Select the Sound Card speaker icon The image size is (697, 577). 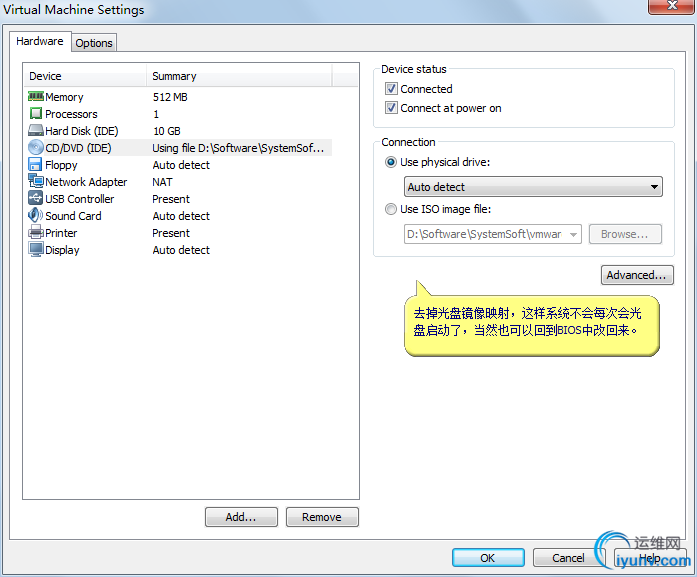click(36, 216)
